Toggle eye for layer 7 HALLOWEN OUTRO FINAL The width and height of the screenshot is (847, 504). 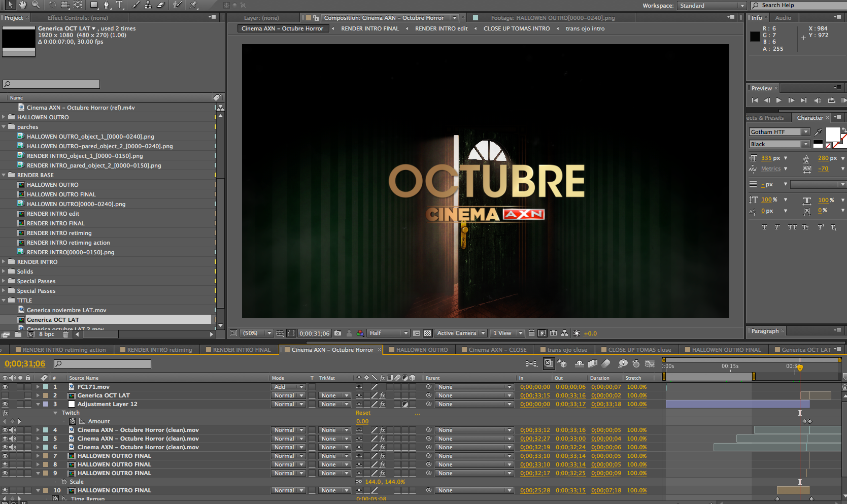pyautogui.click(x=5, y=456)
